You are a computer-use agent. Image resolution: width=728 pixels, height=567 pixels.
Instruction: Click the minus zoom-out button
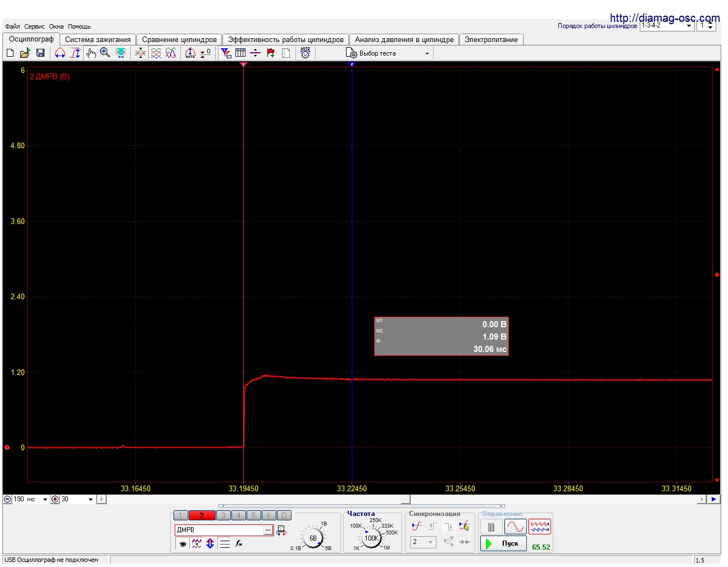coord(8,499)
